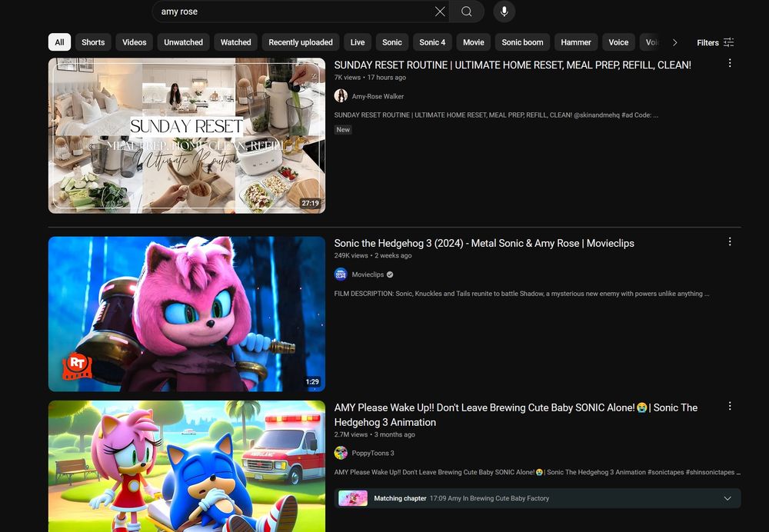
Task: Expand the Matching chapter dropdown chevron
Action: pos(727,498)
